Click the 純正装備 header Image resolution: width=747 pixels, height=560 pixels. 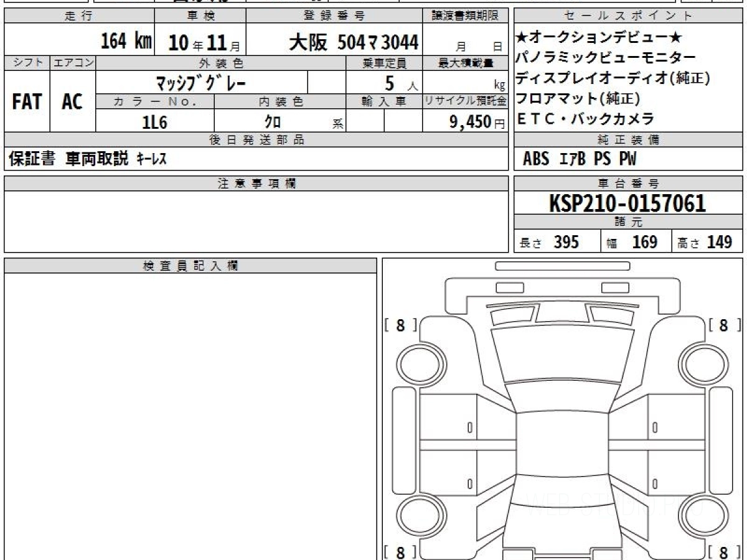[x=628, y=140]
